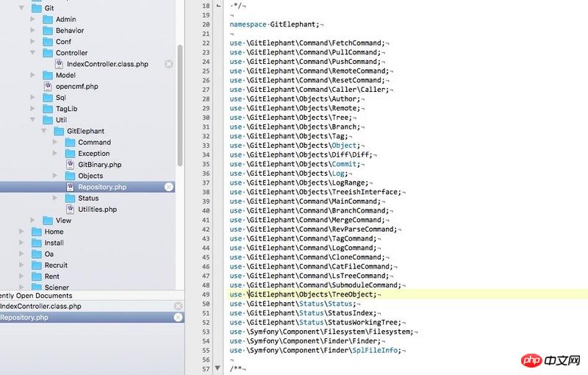
Task: Expand the Behavior folder
Action: (x=32, y=30)
